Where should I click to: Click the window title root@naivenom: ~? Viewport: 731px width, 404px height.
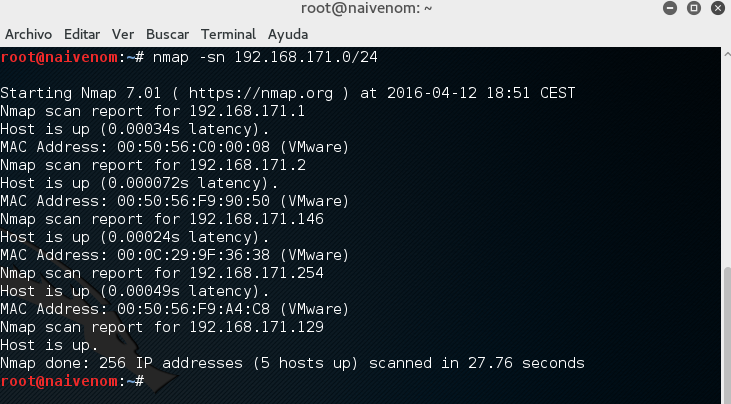click(366, 8)
